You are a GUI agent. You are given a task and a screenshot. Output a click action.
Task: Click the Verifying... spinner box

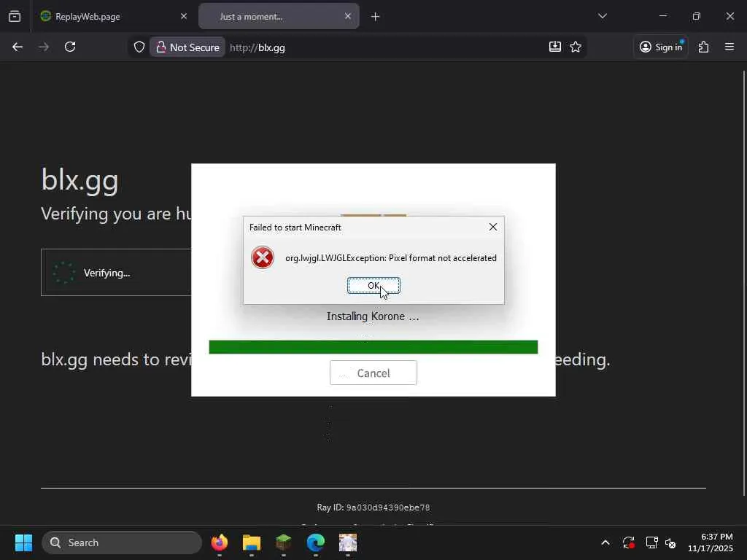click(116, 273)
